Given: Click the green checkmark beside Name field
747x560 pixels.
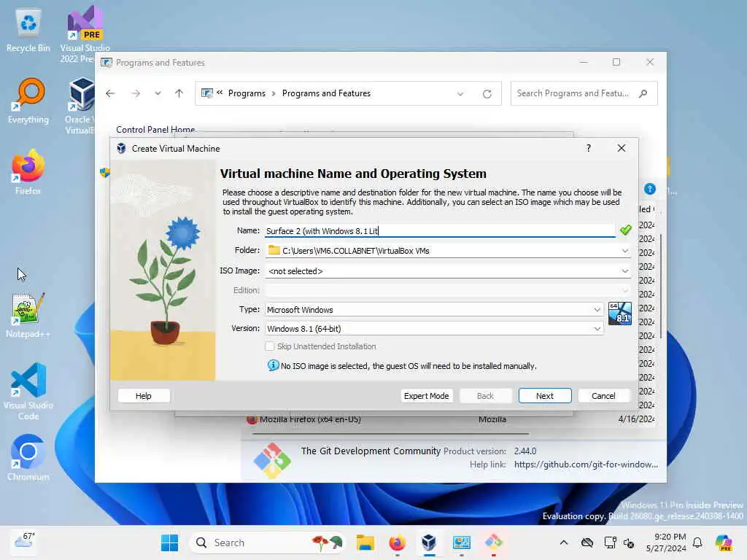Looking at the screenshot, I should (x=625, y=230).
